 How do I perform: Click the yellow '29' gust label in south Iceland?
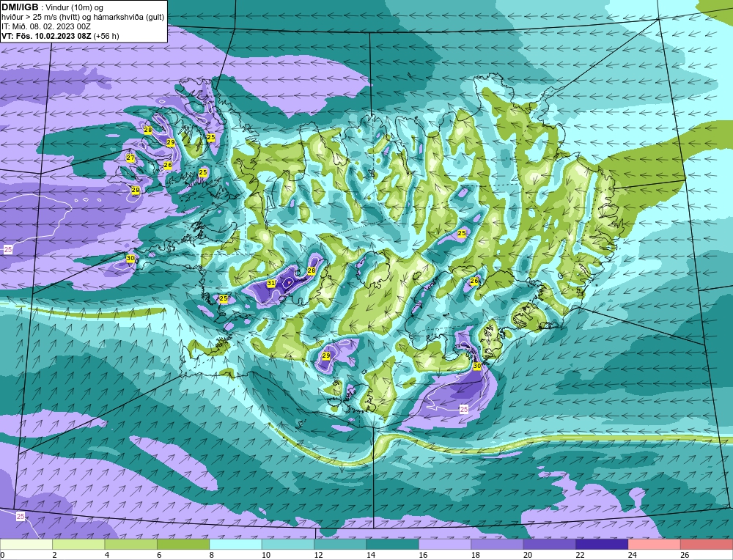[326, 355]
